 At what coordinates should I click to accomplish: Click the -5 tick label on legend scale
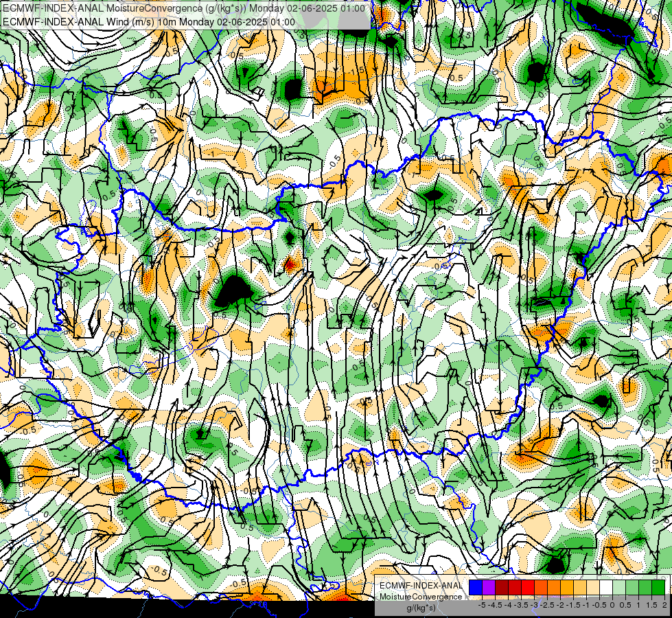(482, 605)
